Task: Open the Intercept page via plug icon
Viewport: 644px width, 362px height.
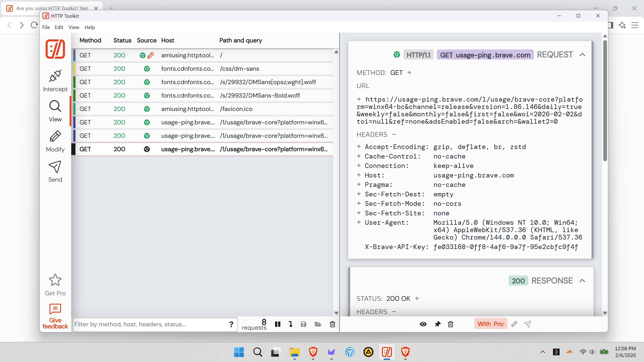Action: click(55, 76)
